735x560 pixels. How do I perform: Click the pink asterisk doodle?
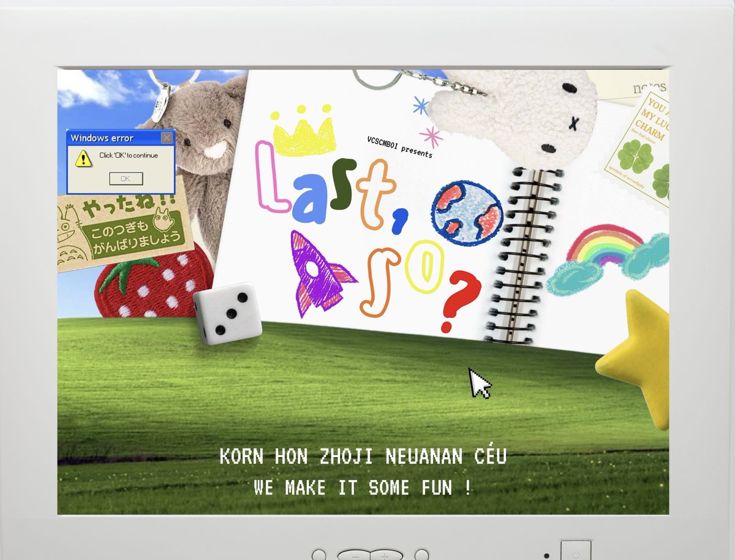[431, 136]
